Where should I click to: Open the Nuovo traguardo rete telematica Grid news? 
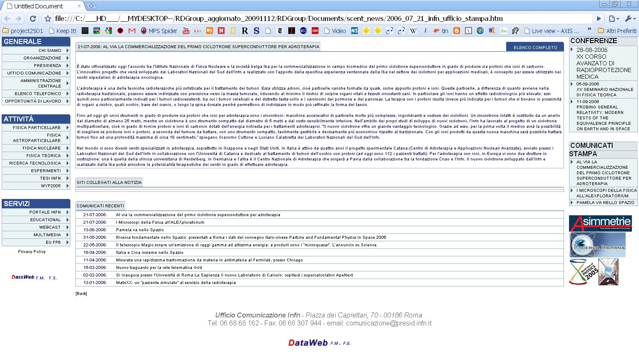159,268
